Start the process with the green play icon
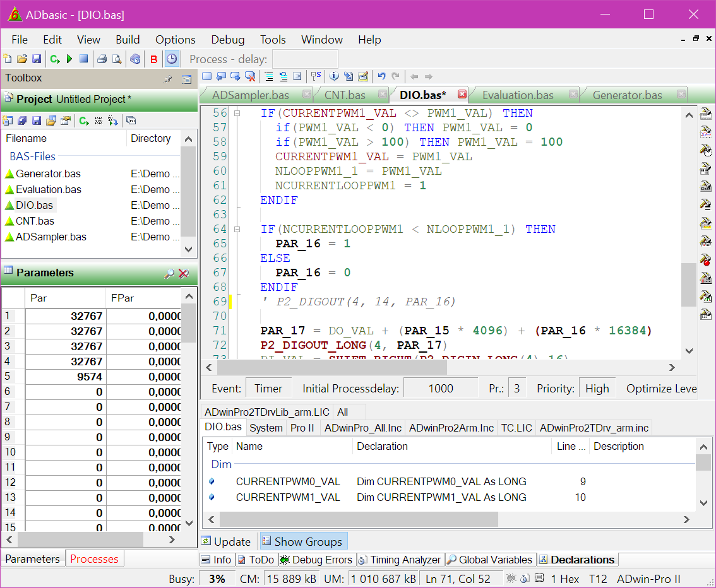 tap(69, 59)
